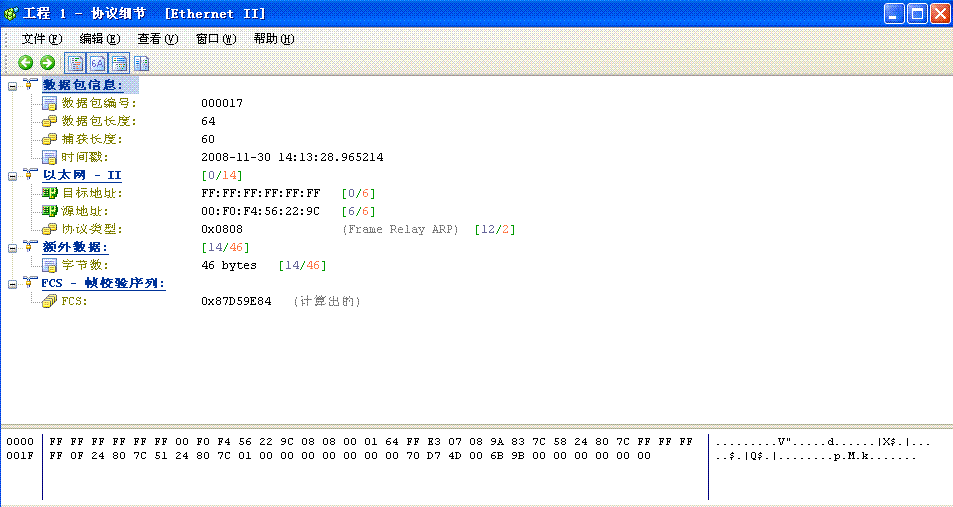Collapse the 数据包信息 tree node
Screen dimensions: 953x507
coord(12,86)
